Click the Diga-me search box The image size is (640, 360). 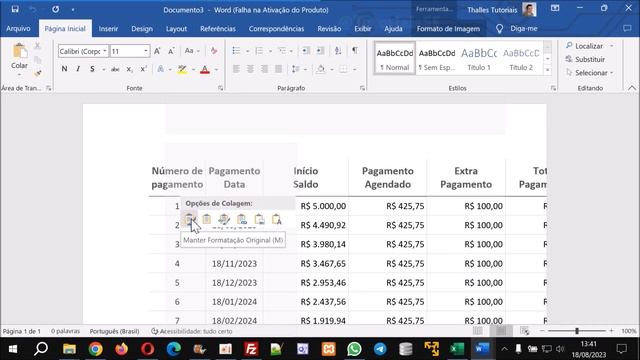(518, 29)
